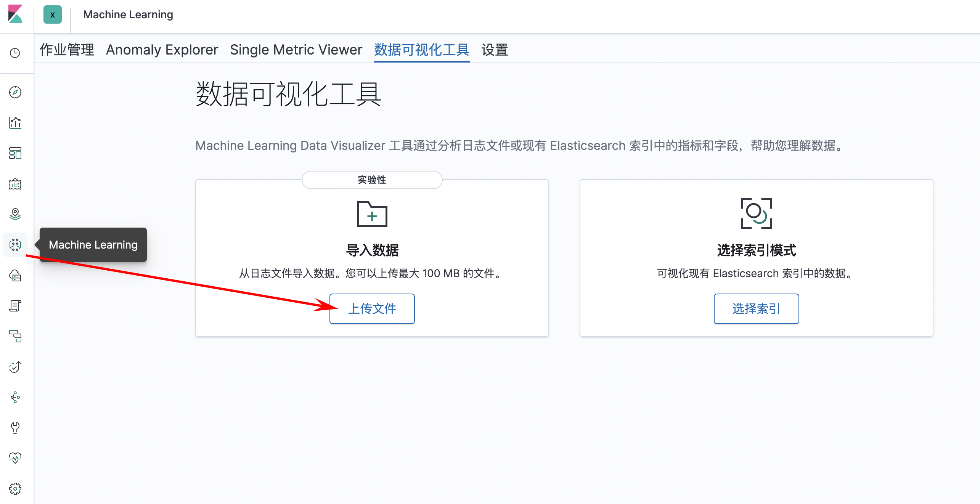
Task: Select Machine Learning icon in sidebar
Action: coord(15,245)
